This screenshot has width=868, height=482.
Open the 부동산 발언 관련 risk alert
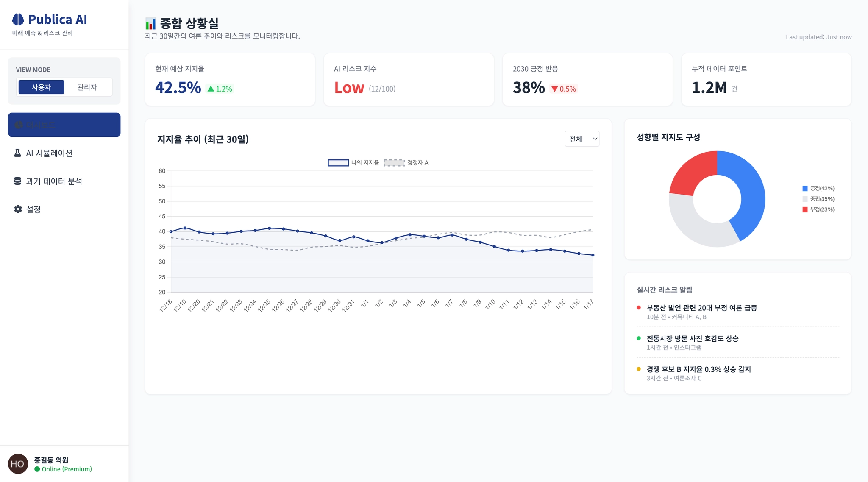(x=701, y=308)
